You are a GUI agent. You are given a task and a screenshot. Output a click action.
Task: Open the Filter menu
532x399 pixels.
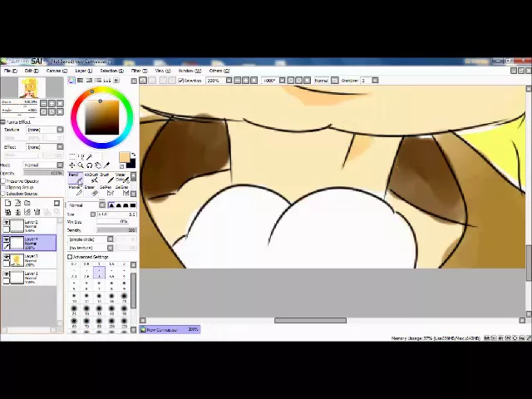(x=139, y=71)
